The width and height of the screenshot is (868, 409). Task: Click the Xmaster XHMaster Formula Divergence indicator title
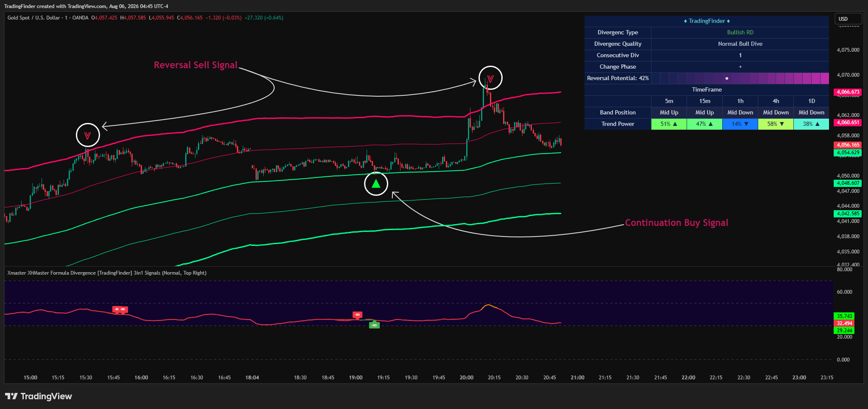click(107, 273)
